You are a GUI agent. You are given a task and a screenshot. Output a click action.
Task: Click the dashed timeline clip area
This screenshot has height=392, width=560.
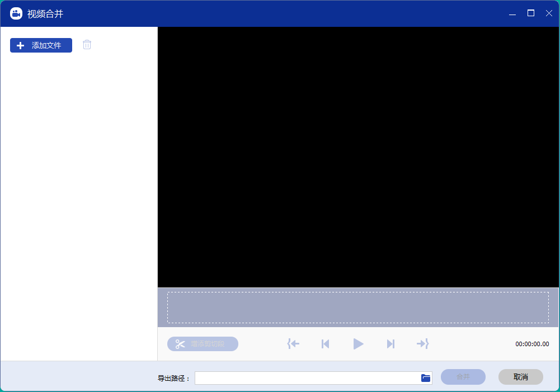[x=357, y=307]
